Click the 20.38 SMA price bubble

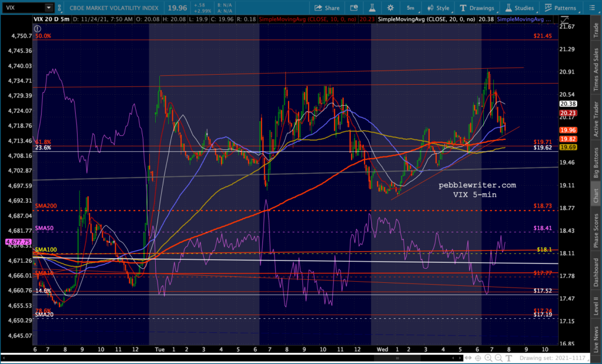click(x=568, y=103)
